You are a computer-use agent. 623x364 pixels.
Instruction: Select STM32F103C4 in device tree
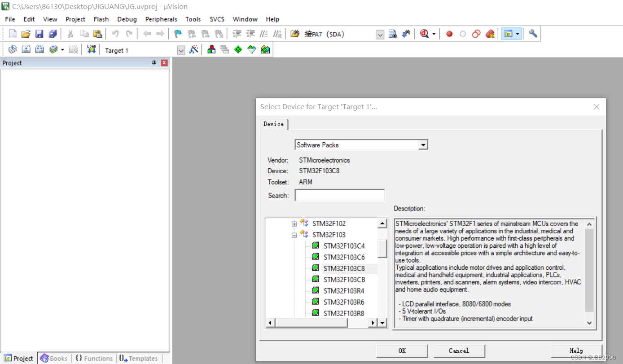(344, 246)
